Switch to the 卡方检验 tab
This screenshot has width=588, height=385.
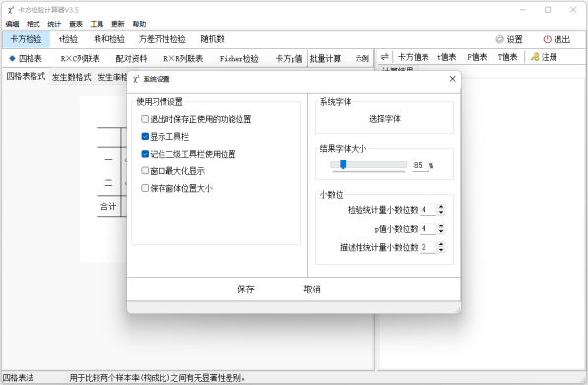pos(26,39)
